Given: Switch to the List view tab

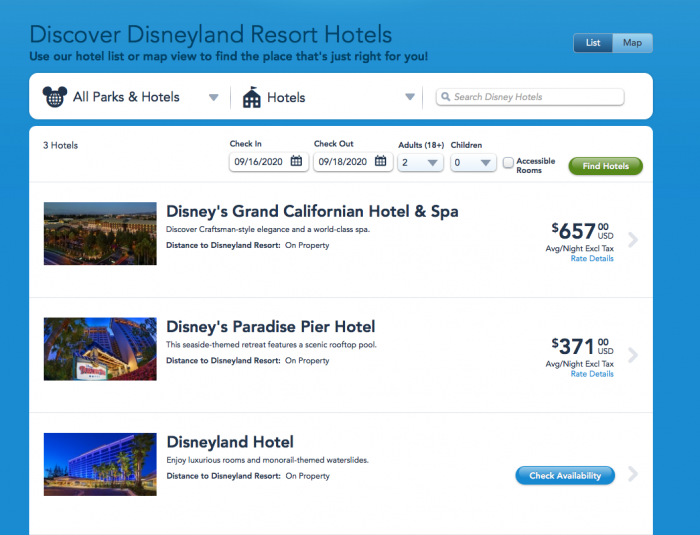Looking at the screenshot, I should tap(593, 43).
